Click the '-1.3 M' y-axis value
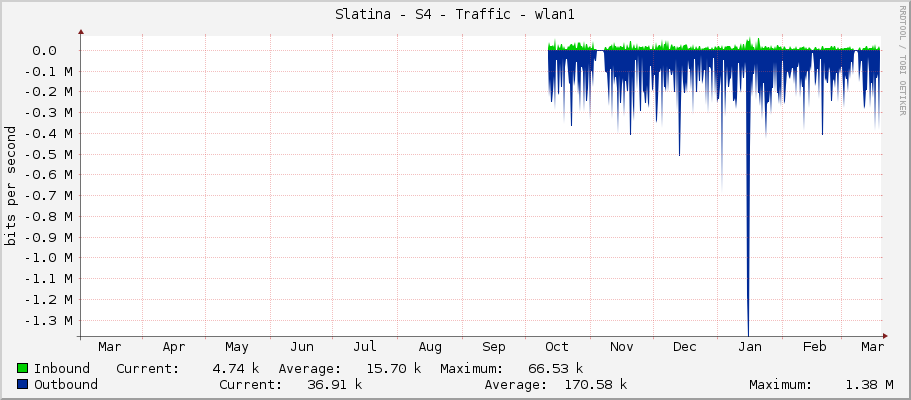Viewport: 911px width, 400px height. pyautogui.click(x=49, y=320)
